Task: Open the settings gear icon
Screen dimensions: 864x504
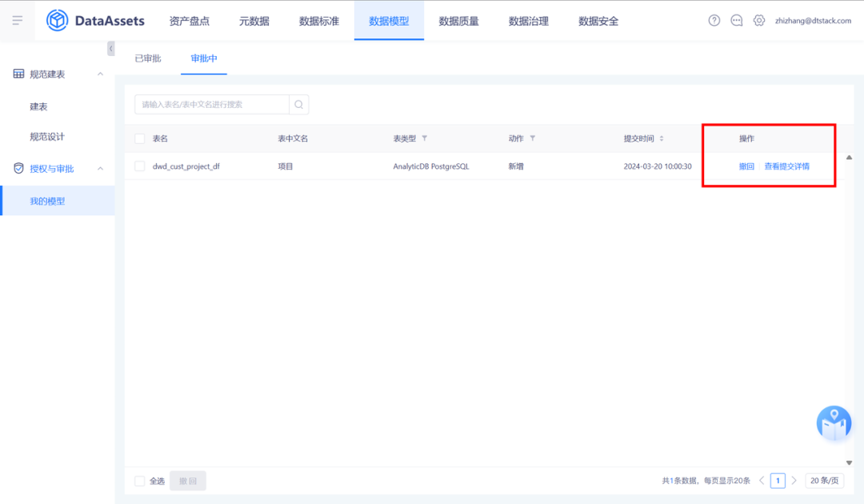Action: point(758,20)
